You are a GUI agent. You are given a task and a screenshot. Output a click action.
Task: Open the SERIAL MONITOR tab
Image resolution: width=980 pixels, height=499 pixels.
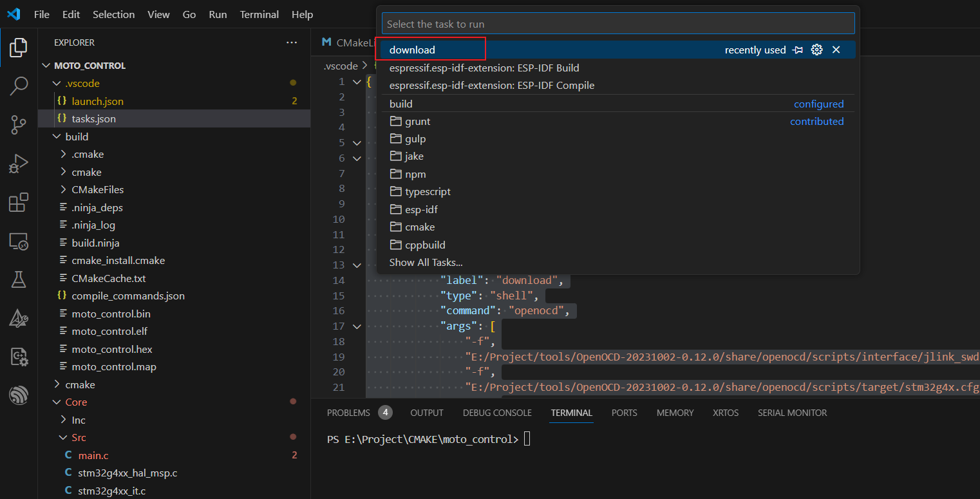tap(792, 413)
